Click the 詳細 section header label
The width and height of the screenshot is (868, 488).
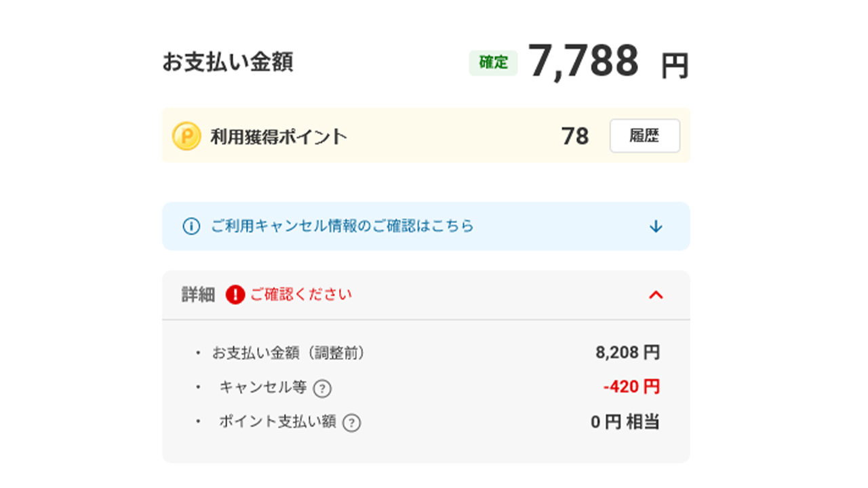[x=199, y=295]
